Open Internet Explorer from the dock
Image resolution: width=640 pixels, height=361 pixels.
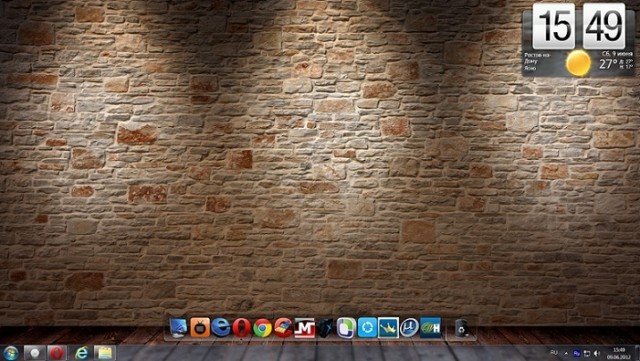pyautogui.click(x=221, y=328)
